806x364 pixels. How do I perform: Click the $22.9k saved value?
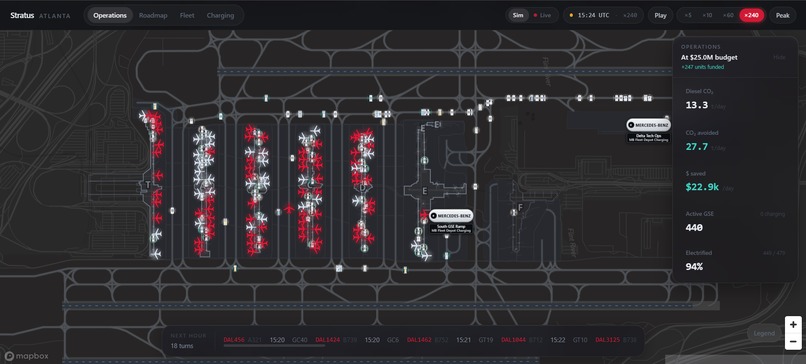pyautogui.click(x=702, y=187)
